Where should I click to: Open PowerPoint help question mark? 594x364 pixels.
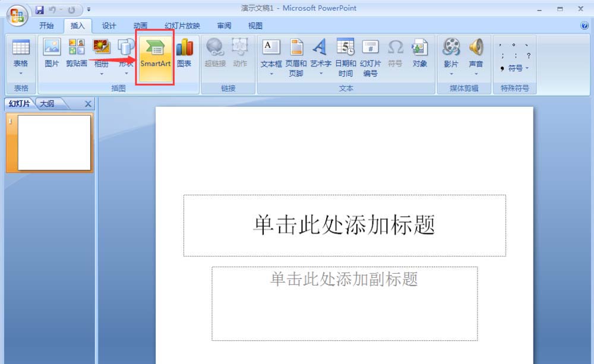[584, 26]
